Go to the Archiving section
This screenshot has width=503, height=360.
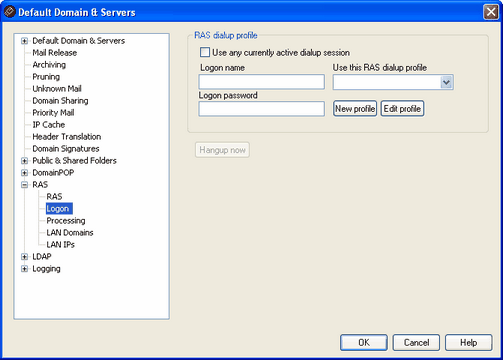(49, 65)
